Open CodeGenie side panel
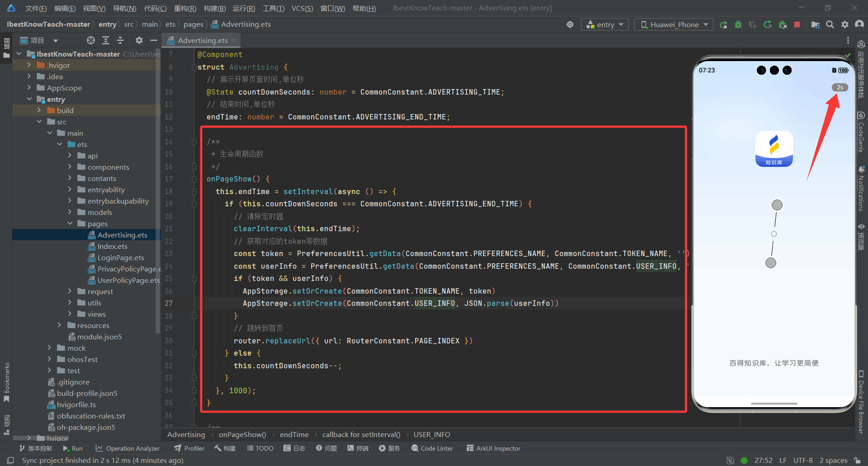This screenshot has width=868, height=466. (861, 132)
